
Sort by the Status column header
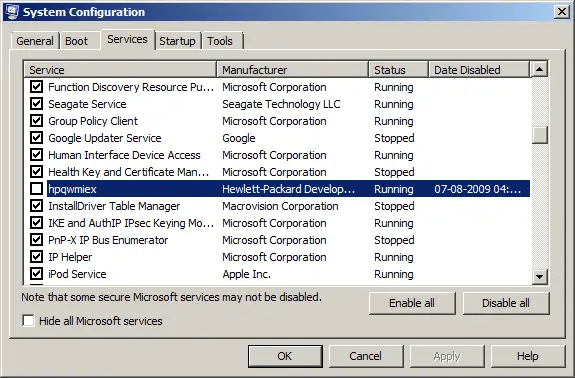[399, 70]
